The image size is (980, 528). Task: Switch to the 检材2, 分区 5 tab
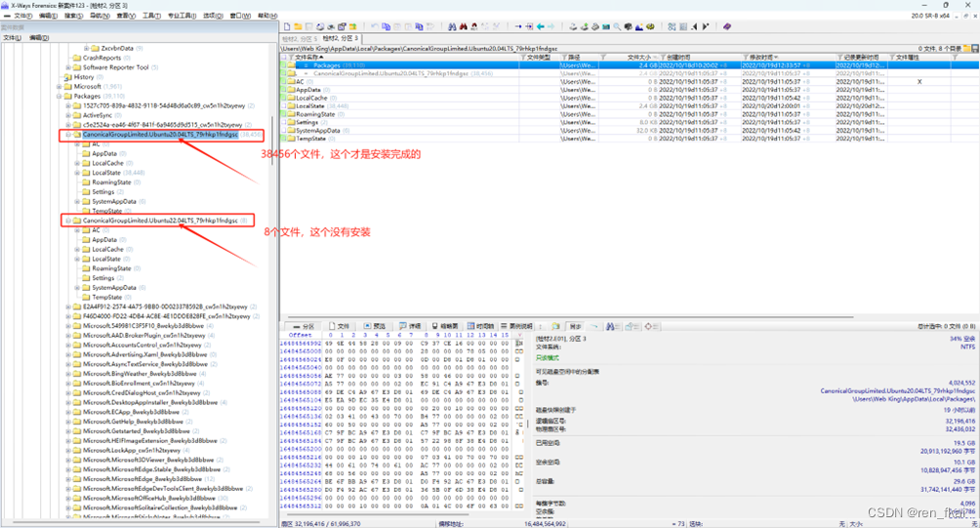(x=300, y=39)
